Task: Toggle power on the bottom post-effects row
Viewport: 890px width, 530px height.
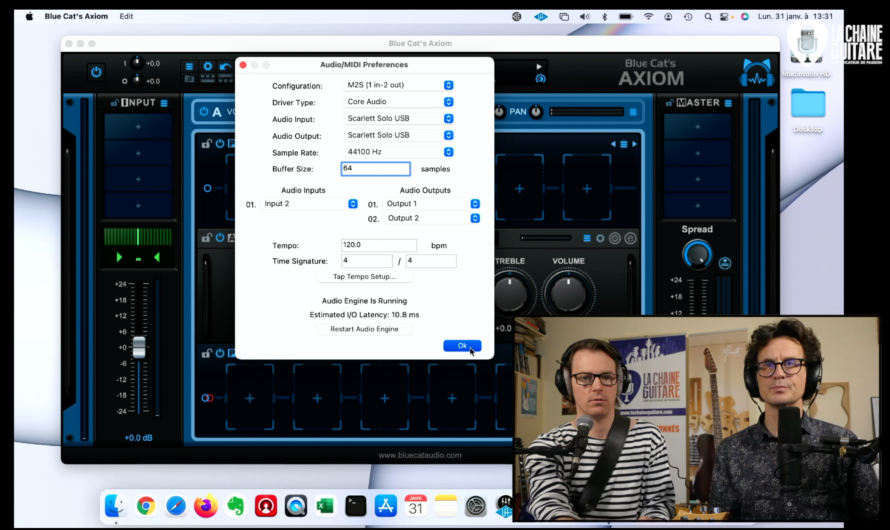Action: coord(219,354)
